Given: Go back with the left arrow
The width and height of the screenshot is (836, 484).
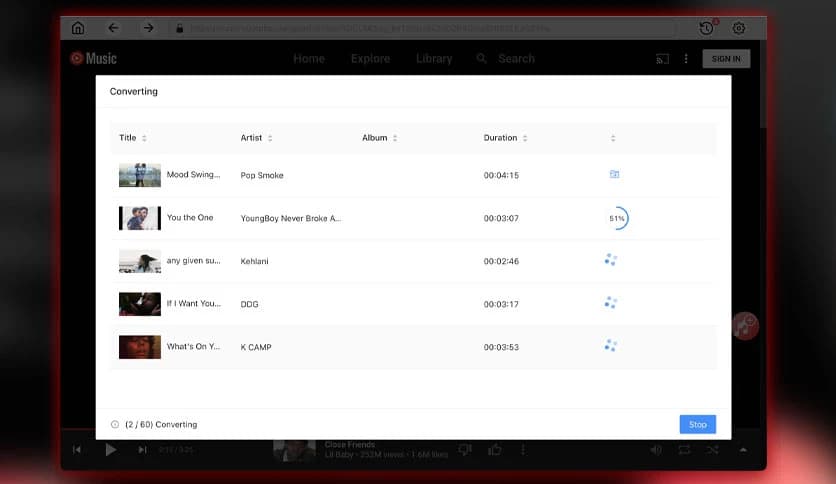Looking at the screenshot, I should 113,28.
